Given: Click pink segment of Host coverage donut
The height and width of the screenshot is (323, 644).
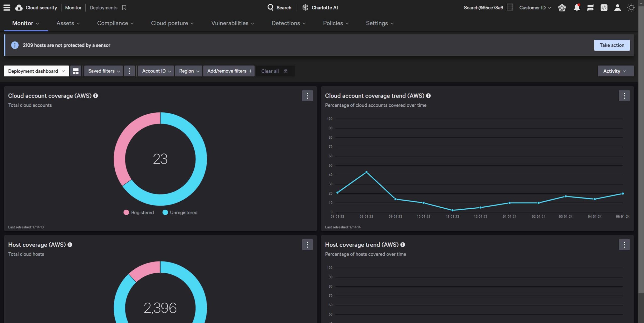Looking at the screenshot, I should point(146,270).
